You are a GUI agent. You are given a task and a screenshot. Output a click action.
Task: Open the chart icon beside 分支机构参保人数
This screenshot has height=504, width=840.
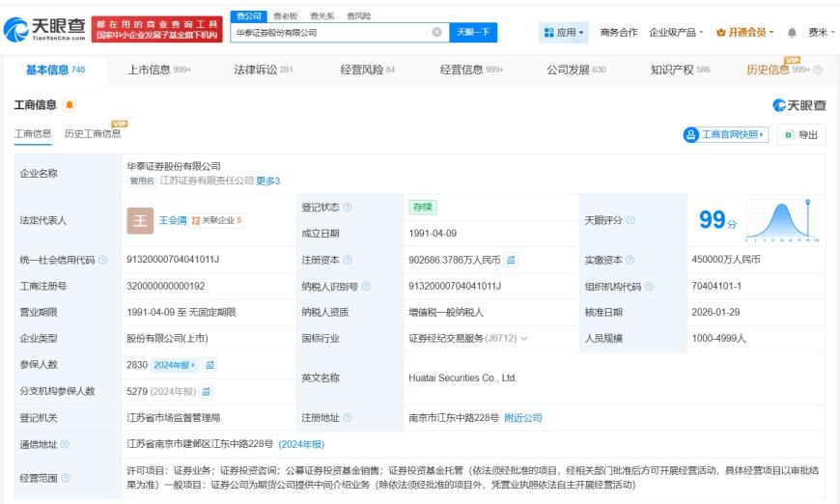(206, 391)
